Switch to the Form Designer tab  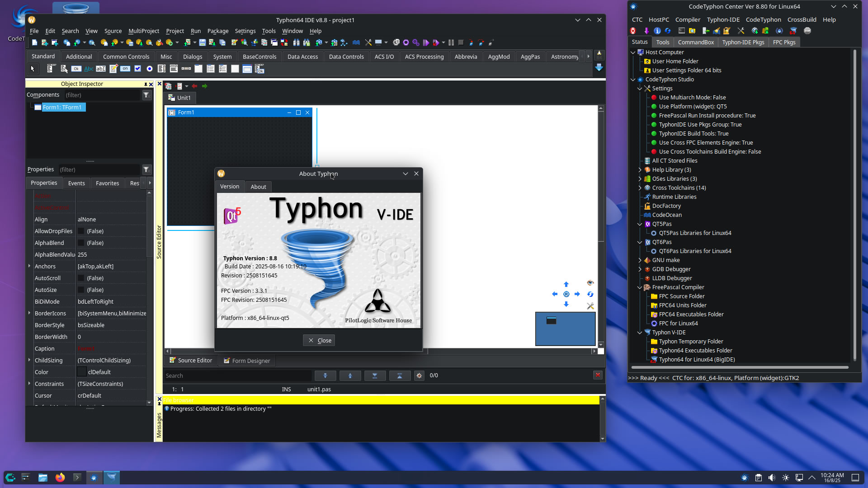pos(246,361)
